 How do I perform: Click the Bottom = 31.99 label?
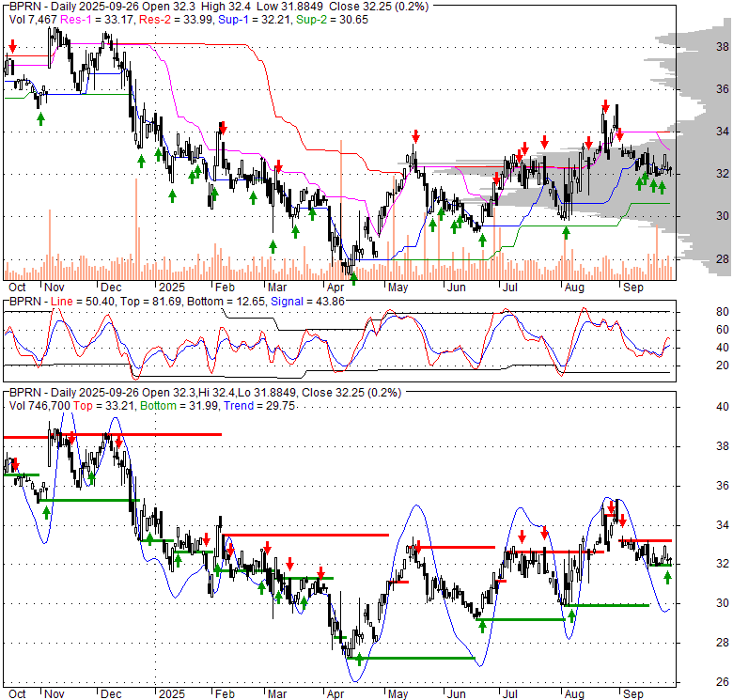[x=179, y=406]
